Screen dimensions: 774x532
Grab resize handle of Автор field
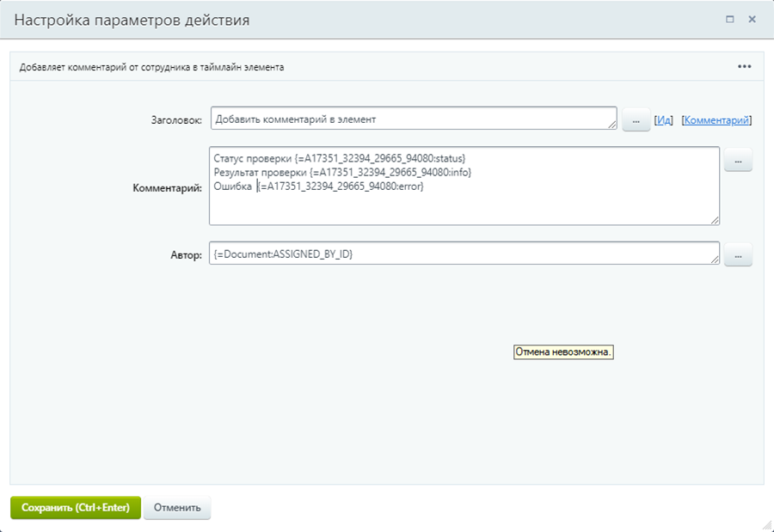716,260
